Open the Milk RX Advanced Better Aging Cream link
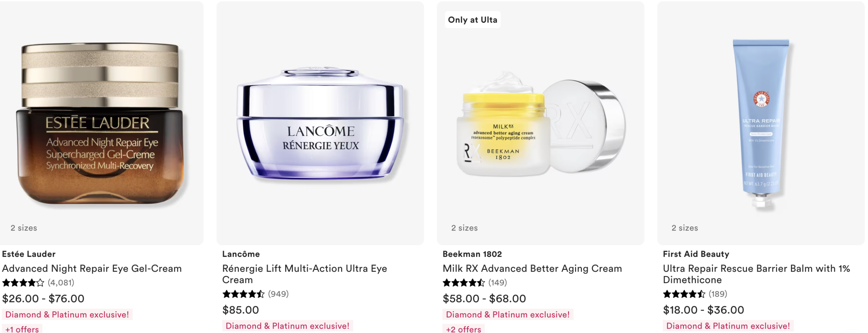This screenshot has width=868, height=333. (x=532, y=269)
